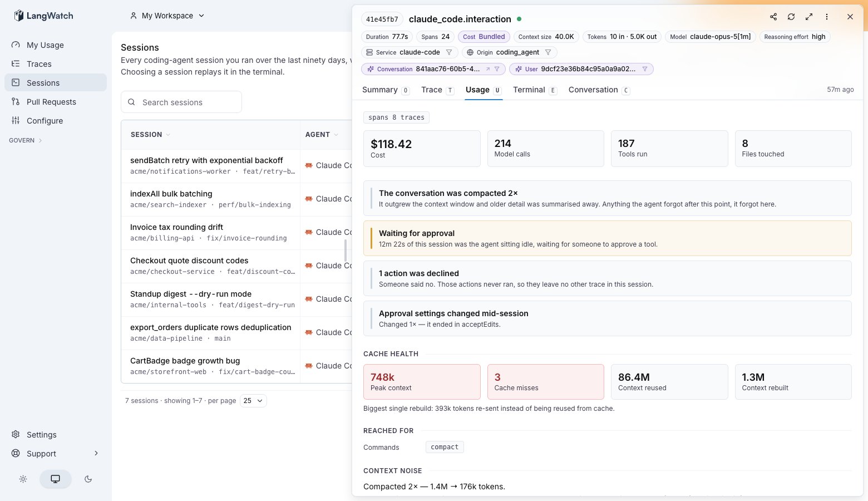
Task: Open the AGENT column sort chevron
Action: [336, 135]
